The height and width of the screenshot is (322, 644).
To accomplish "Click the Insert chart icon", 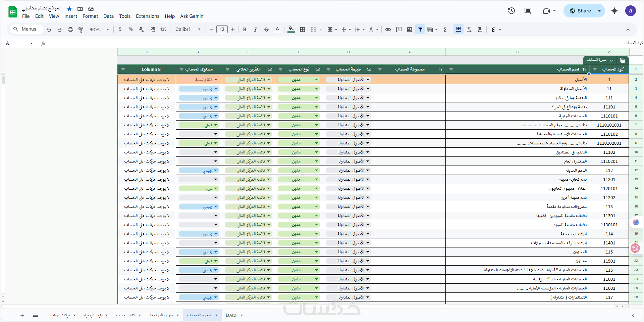I will (x=410, y=30).
